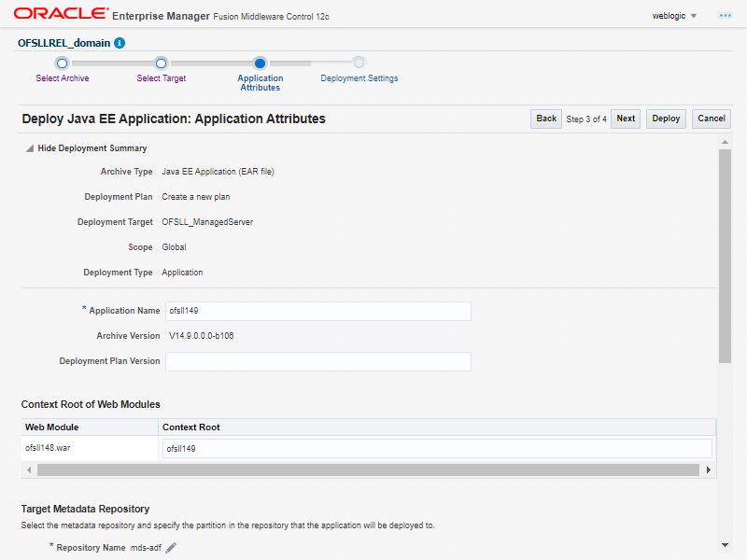The width and height of the screenshot is (747, 560).
Task: Go to Select Archive step
Action: coord(62,63)
